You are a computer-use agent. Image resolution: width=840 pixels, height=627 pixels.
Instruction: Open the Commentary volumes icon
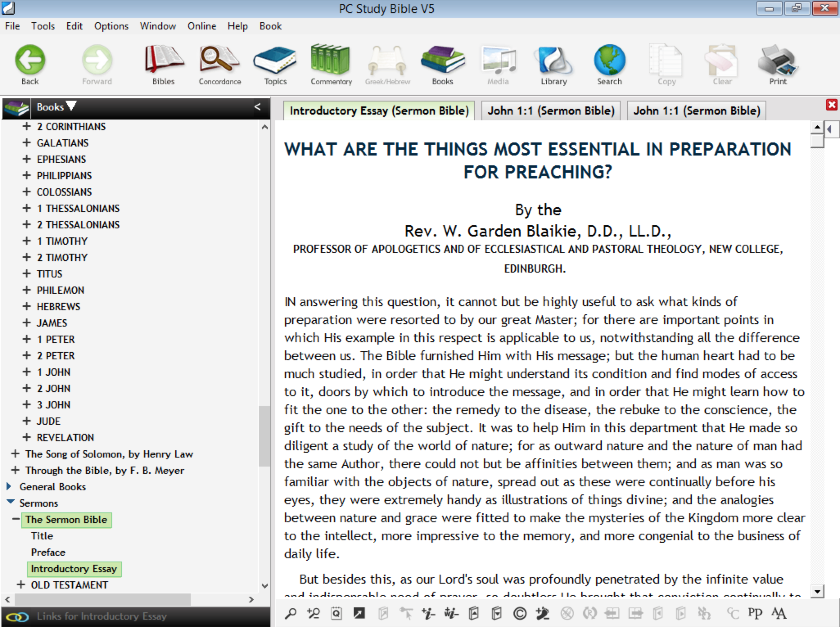pyautogui.click(x=331, y=65)
